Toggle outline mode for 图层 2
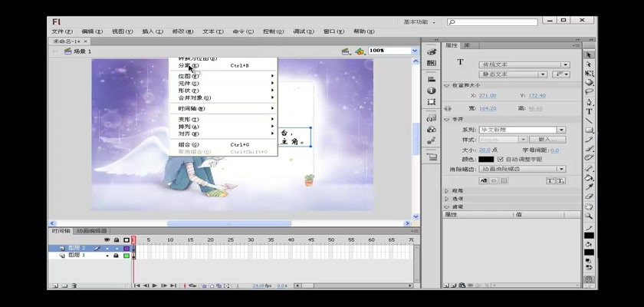The width and height of the screenshot is (644, 307). (127, 248)
